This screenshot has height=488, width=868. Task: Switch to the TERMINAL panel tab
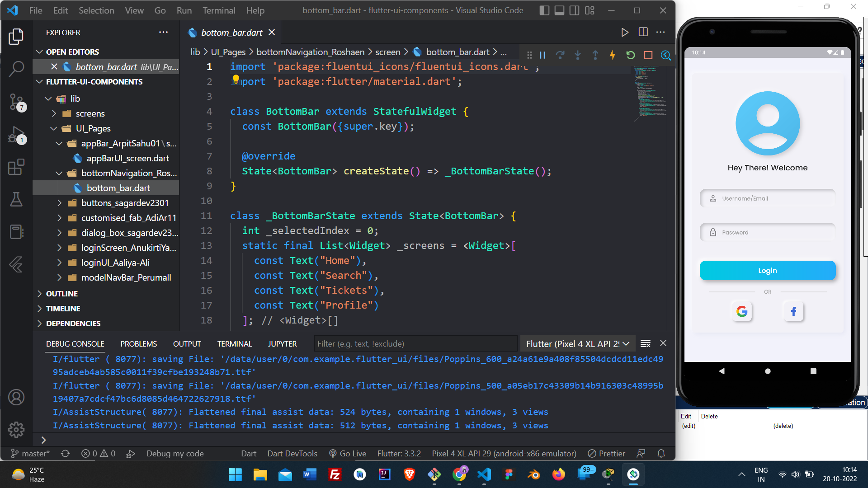[x=235, y=344]
